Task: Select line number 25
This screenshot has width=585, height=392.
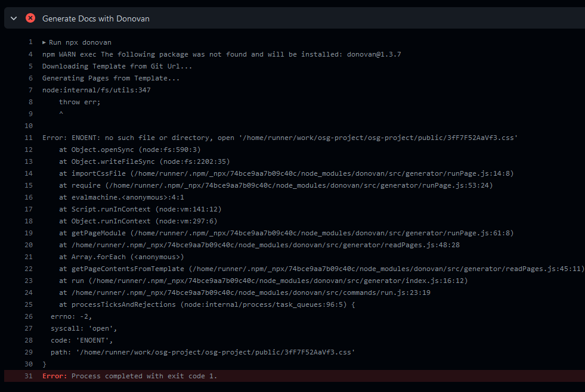Action: click(29, 304)
